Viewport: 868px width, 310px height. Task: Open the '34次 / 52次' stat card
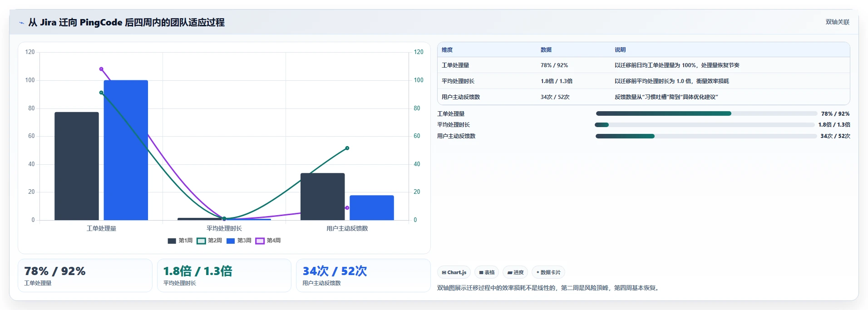point(363,276)
